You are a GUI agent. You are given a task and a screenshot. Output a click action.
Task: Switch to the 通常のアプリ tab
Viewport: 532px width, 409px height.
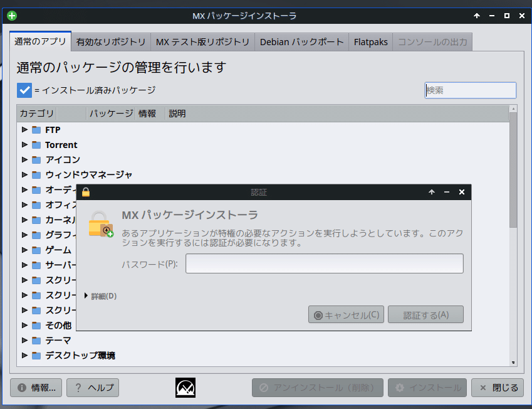[40, 41]
